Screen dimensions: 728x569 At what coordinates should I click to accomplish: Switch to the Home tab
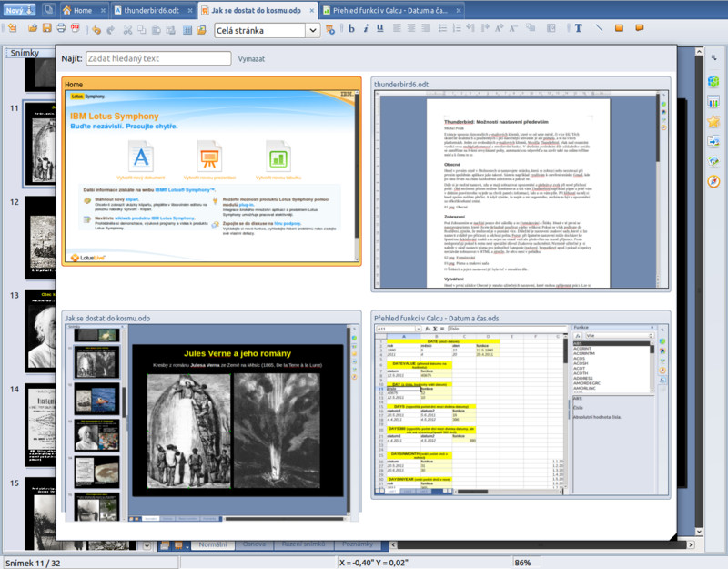[83, 10]
